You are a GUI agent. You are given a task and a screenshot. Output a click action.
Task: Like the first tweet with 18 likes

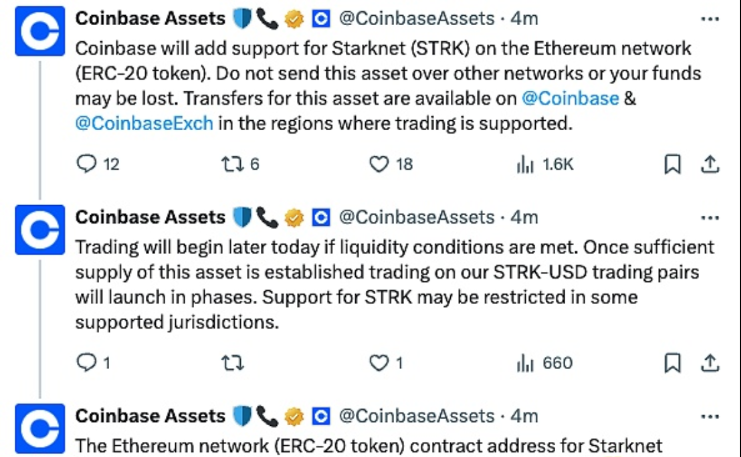point(378,165)
